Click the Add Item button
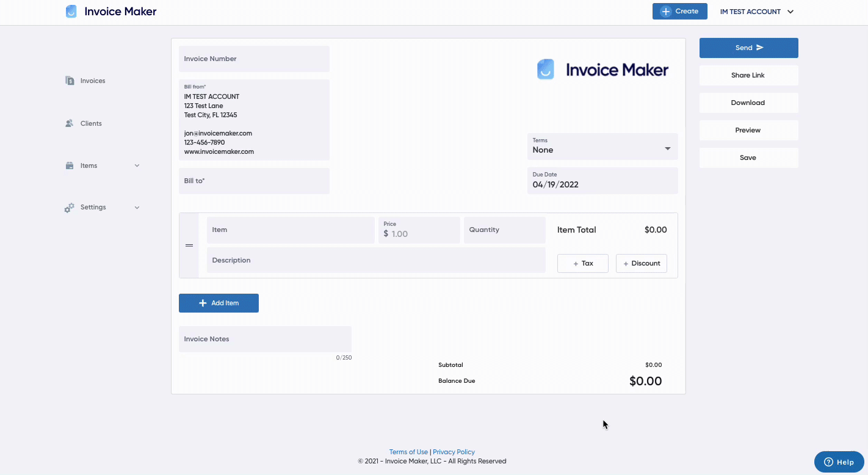Image resolution: width=868 pixels, height=475 pixels. (x=219, y=303)
